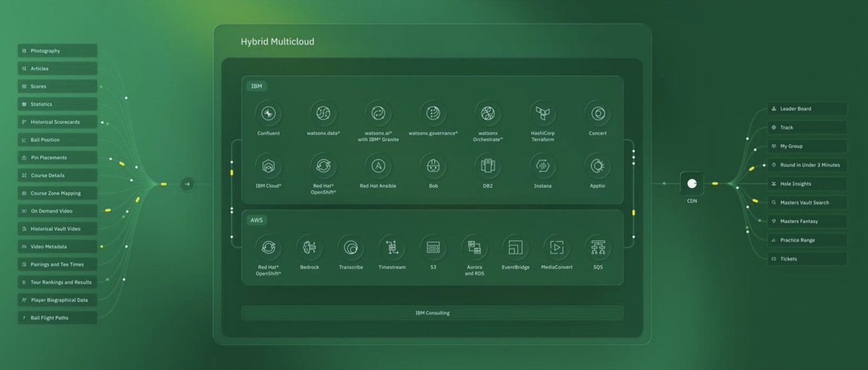Select the Practice Range output

click(807, 240)
